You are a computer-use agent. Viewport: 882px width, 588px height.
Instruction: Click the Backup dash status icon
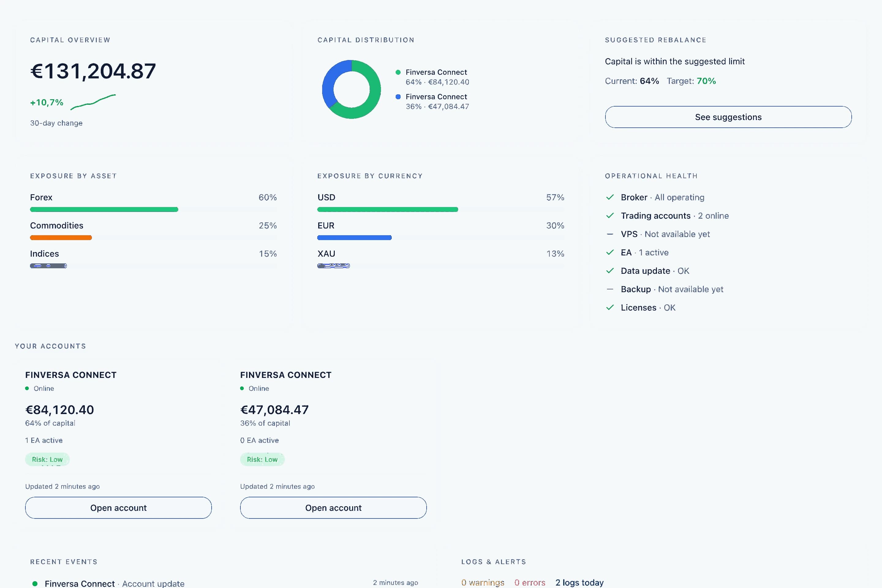pyautogui.click(x=610, y=289)
